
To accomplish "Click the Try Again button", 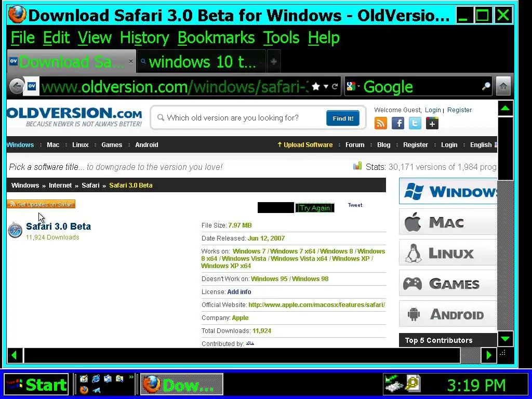I will [x=314, y=208].
